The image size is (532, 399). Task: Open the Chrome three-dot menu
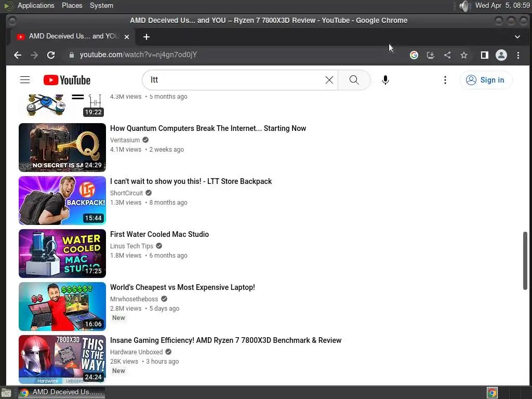pyautogui.click(x=518, y=55)
